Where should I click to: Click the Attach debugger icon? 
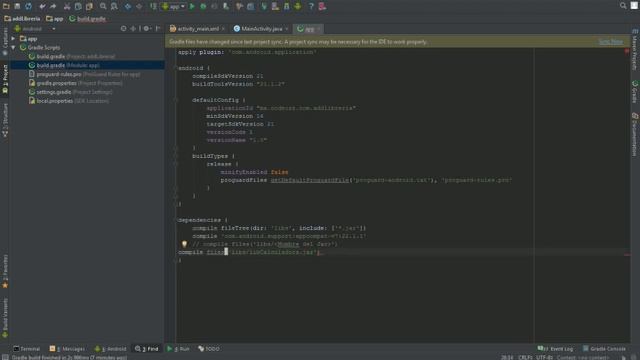pyautogui.click(x=226, y=6)
